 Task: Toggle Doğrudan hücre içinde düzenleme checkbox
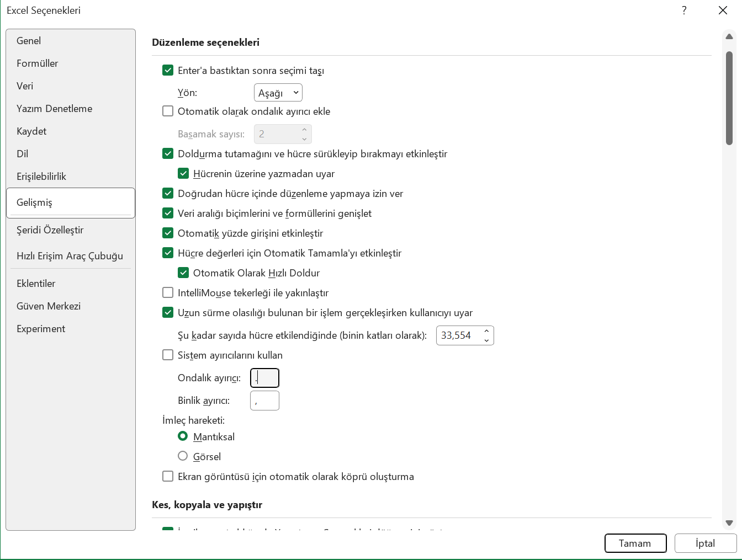168,193
